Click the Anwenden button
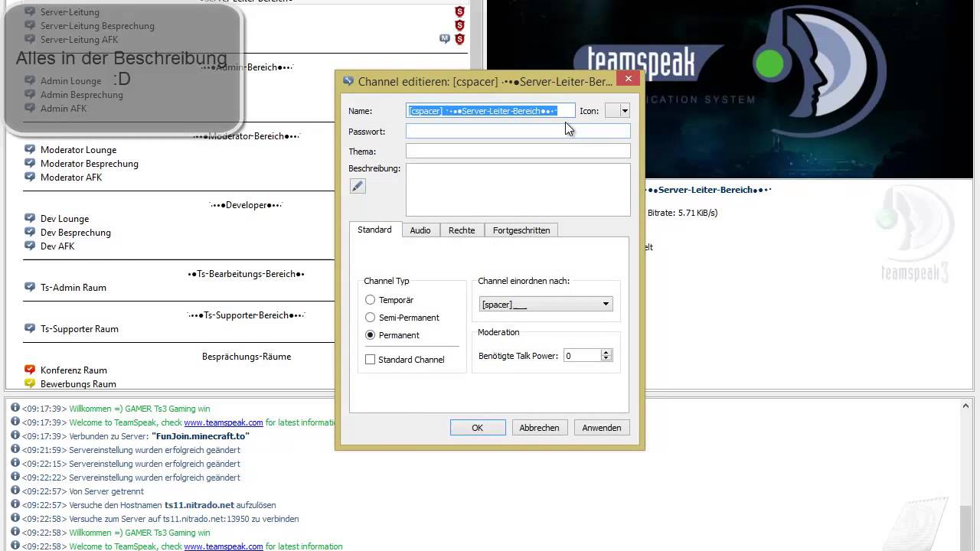Image resolution: width=980 pixels, height=551 pixels. click(602, 428)
